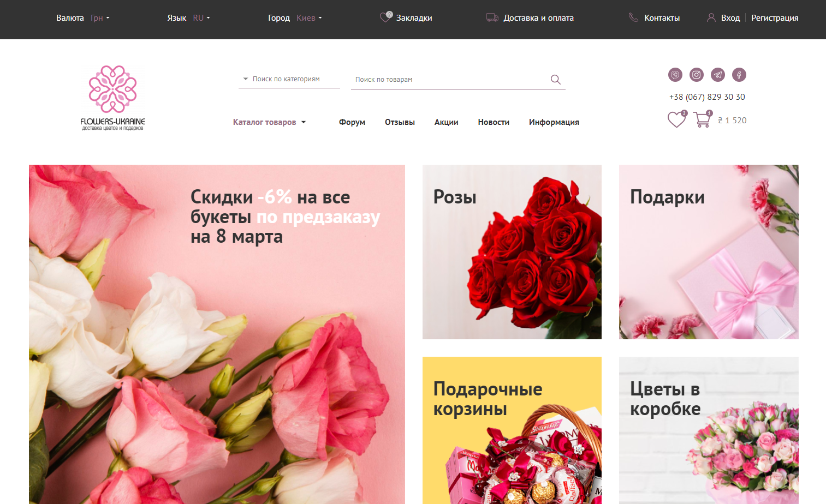
Task: Open wishlist heart icon beside the cart
Action: click(677, 119)
